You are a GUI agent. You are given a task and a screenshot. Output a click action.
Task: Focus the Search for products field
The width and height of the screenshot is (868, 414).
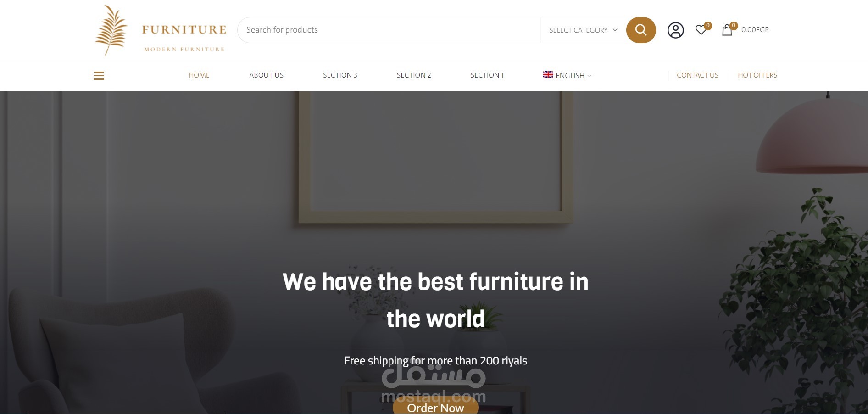[389, 30]
